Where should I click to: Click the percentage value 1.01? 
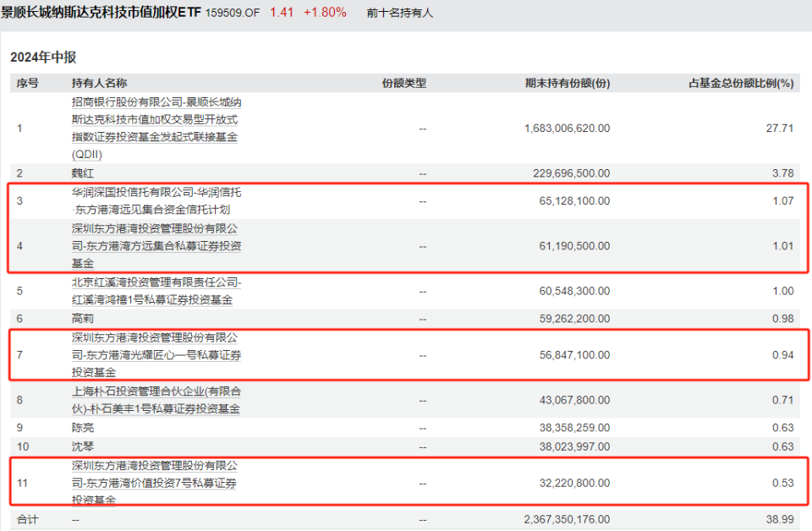coord(783,246)
